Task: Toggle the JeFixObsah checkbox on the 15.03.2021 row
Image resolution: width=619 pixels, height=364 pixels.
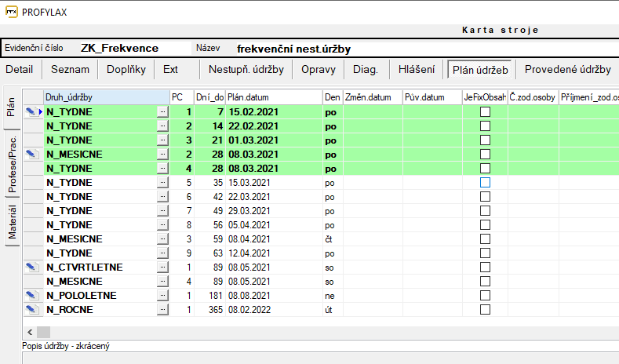Action: pyautogui.click(x=485, y=183)
